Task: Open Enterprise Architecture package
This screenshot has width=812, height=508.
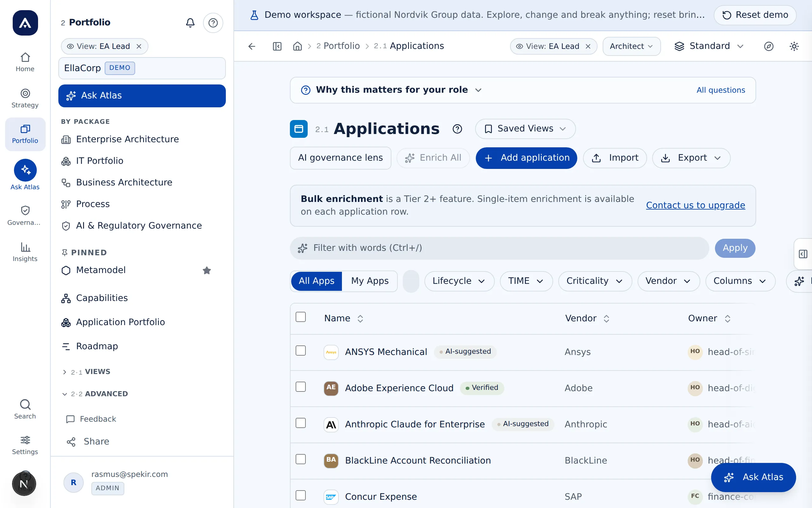Action: [x=120, y=139]
